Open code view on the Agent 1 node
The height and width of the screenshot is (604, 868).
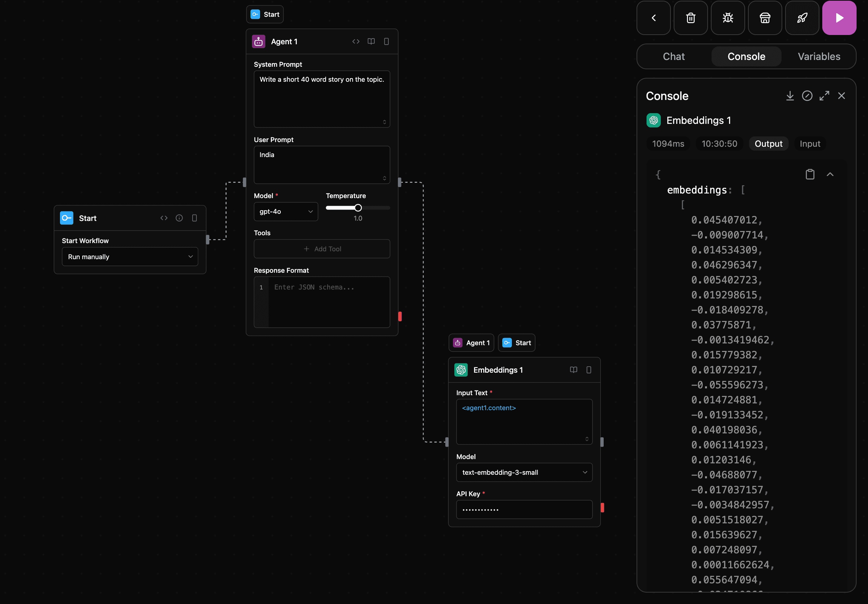tap(356, 41)
